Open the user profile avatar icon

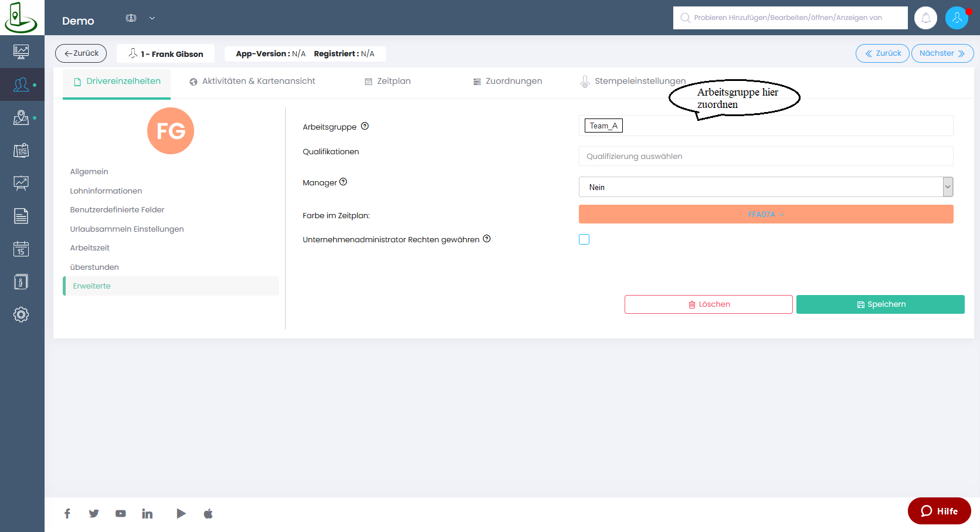[957, 18]
